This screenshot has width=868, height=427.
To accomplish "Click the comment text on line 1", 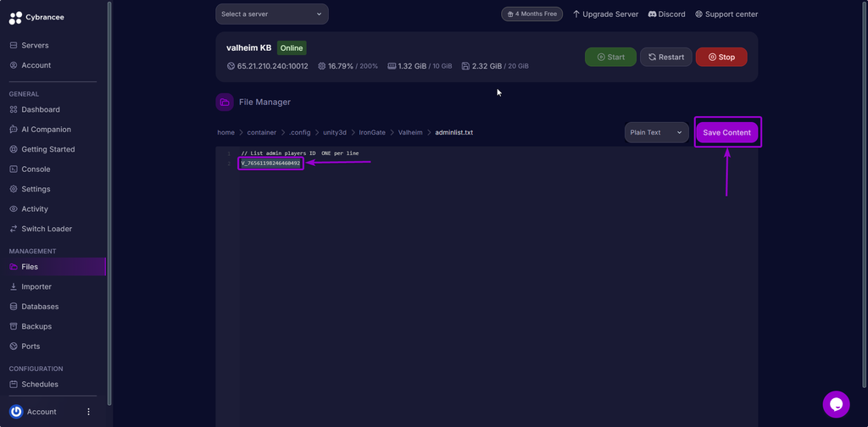I will coord(300,153).
